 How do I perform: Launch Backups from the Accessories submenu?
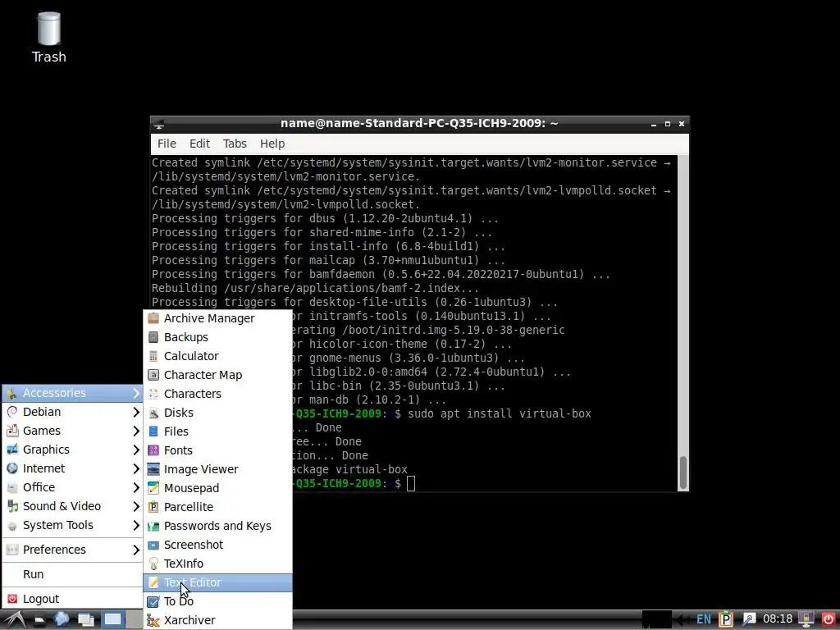pos(217,337)
